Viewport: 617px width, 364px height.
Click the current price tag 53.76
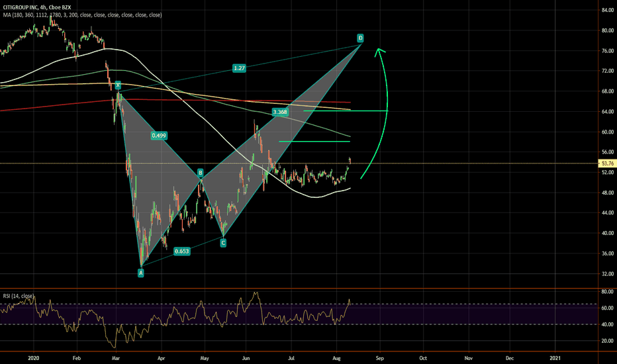[x=607, y=163]
